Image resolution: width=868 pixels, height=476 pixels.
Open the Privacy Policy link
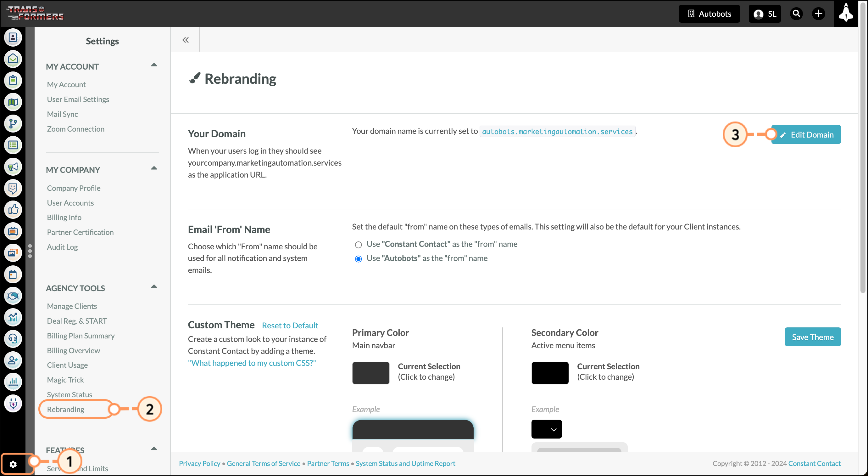point(199,463)
